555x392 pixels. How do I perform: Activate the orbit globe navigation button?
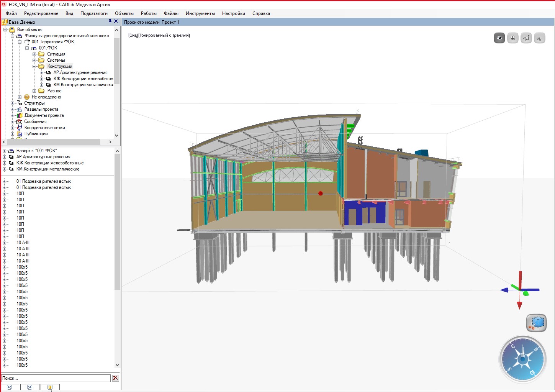pos(512,38)
